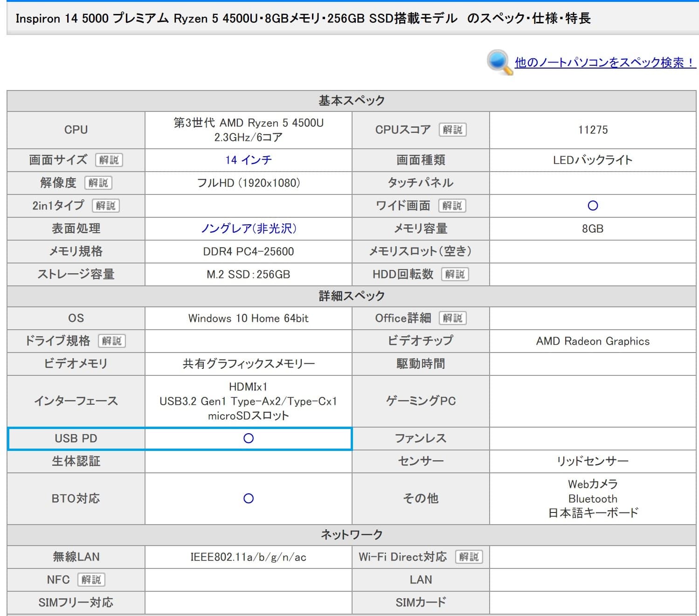The width and height of the screenshot is (699, 616).
Task: Click 共有グラフィックスメモリー value
Action: point(249,364)
